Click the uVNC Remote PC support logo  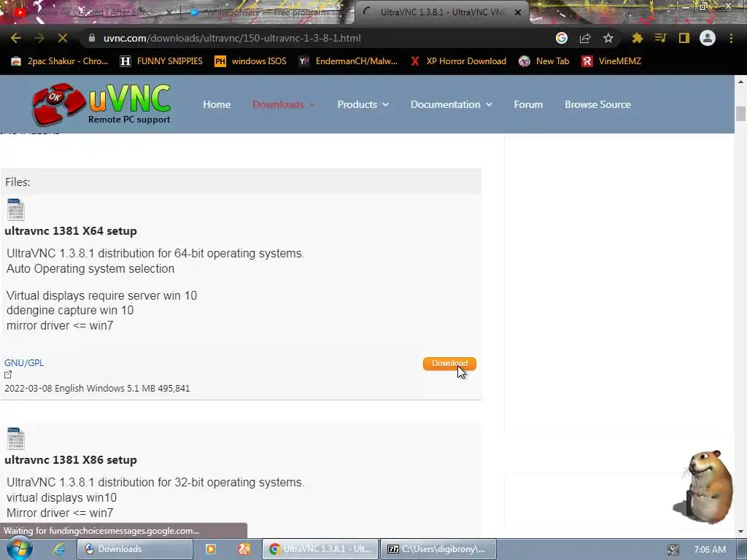[101, 104]
